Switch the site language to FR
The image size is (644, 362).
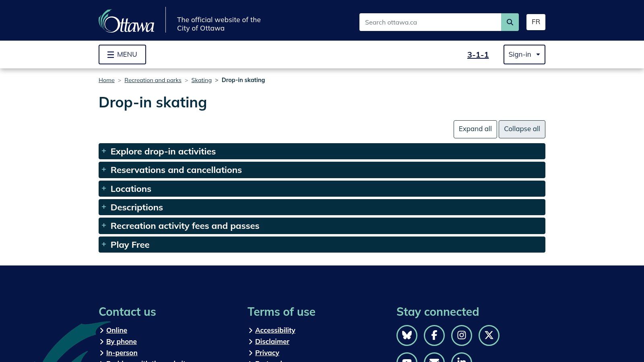click(536, 22)
